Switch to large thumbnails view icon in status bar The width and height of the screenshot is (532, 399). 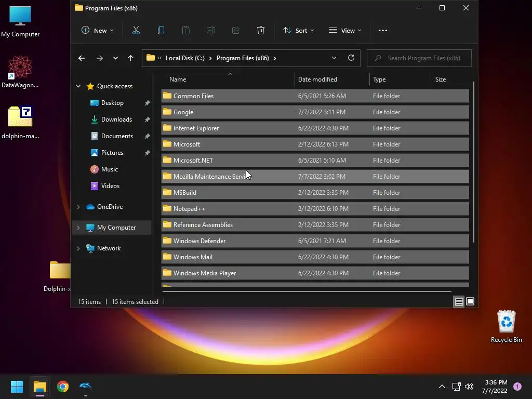click(470, 301)
